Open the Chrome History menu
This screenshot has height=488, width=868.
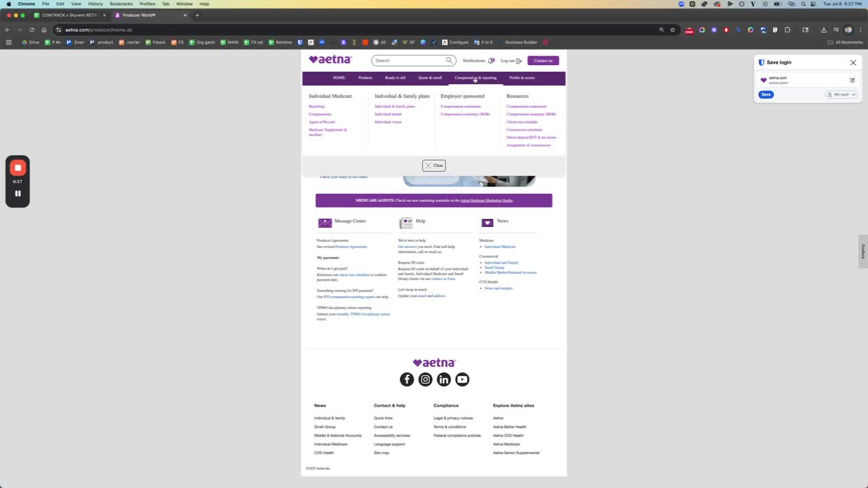[x=95, y=4]
